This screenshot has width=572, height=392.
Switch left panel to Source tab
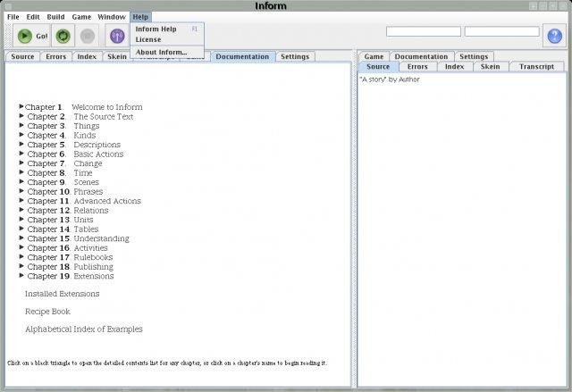coord(22,56)
